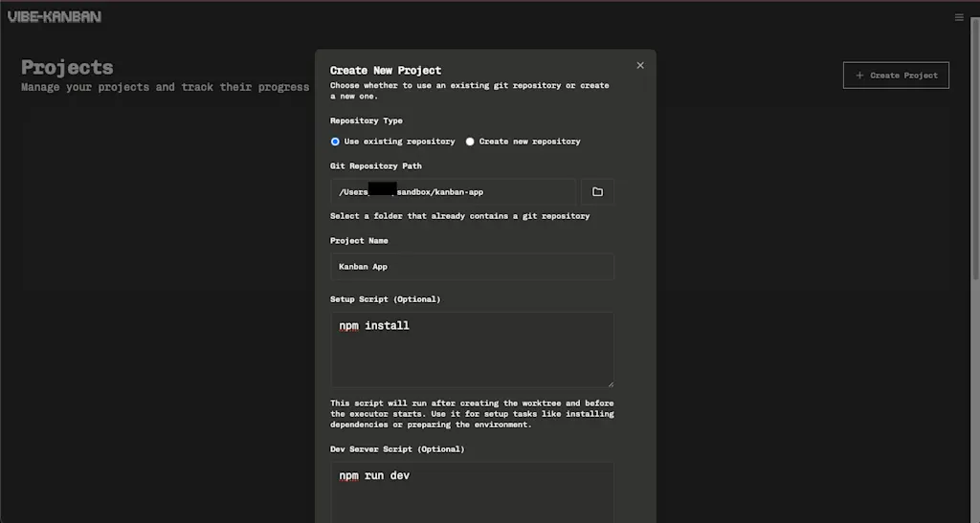980x523 pixels.
Task: Focus the Git Repository Path field
Action: click(453, 191)
